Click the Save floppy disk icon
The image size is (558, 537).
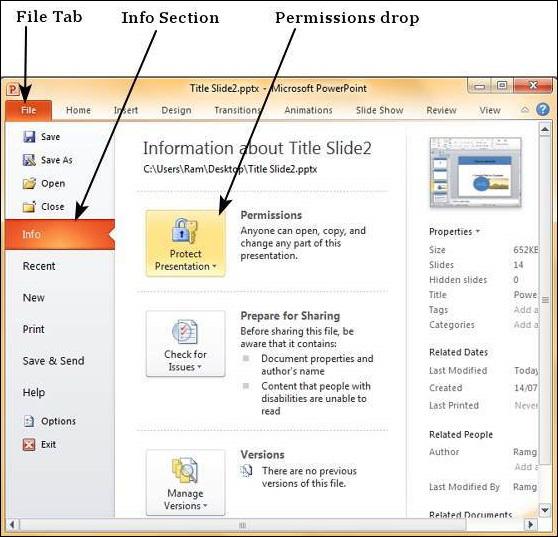coord(29,137)
